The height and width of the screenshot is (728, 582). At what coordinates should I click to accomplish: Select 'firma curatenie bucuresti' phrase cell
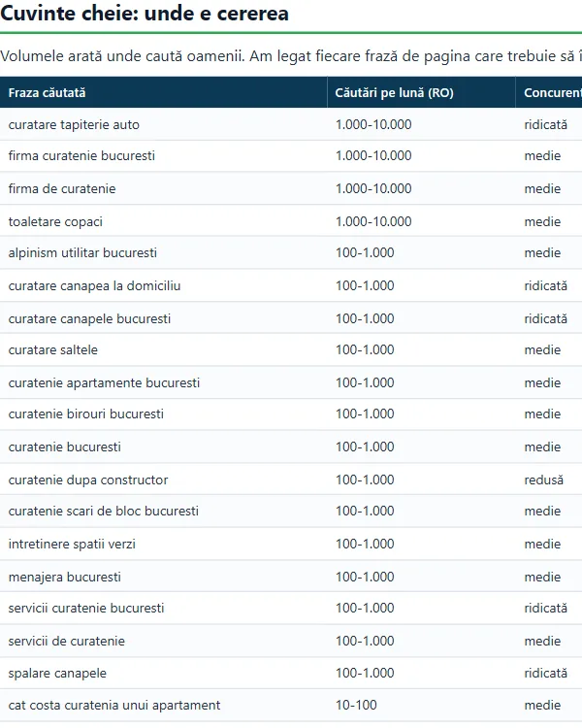point(163,156)
